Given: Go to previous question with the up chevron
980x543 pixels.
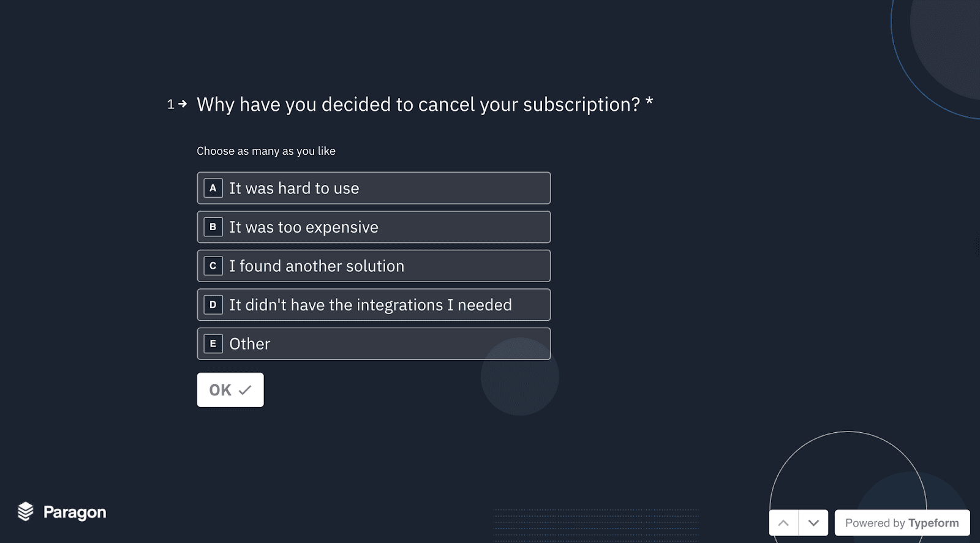Looking at the screenshot, I should (x=783, y=523).
